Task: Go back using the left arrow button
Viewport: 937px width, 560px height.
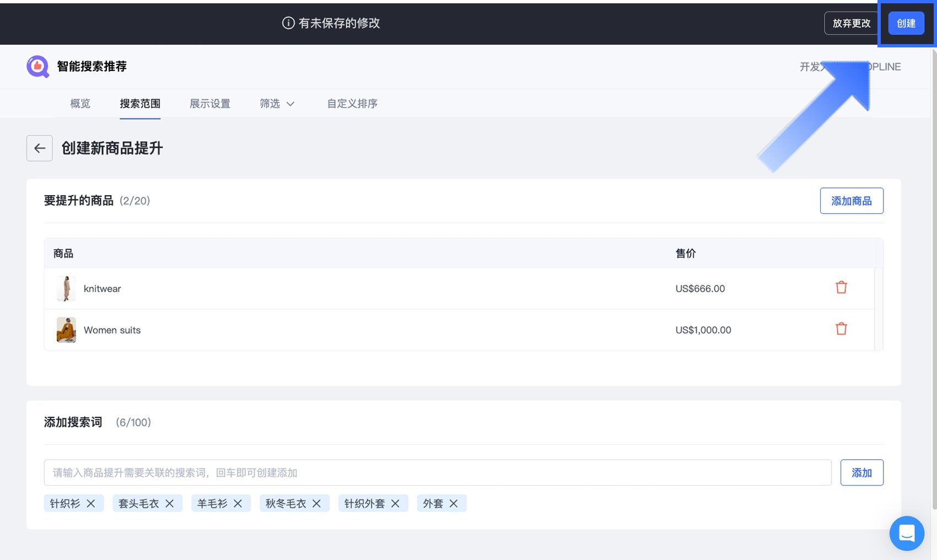Action: (x=40, y=148)
